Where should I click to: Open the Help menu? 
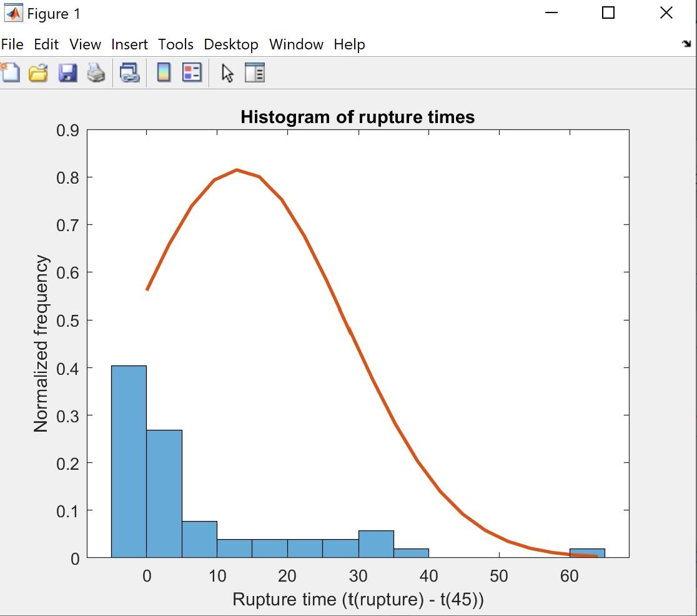coord(348,44)
